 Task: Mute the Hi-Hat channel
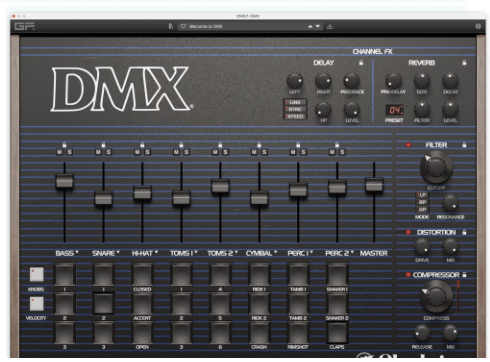coord(137,152)
